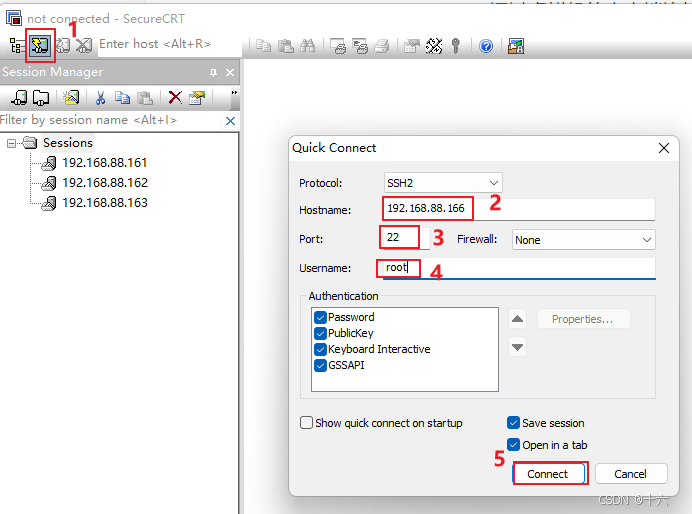Screen dimensions: 692x514
Task: Expand Session Manager toolbar overflow chevron
Action: pos(234,93)
